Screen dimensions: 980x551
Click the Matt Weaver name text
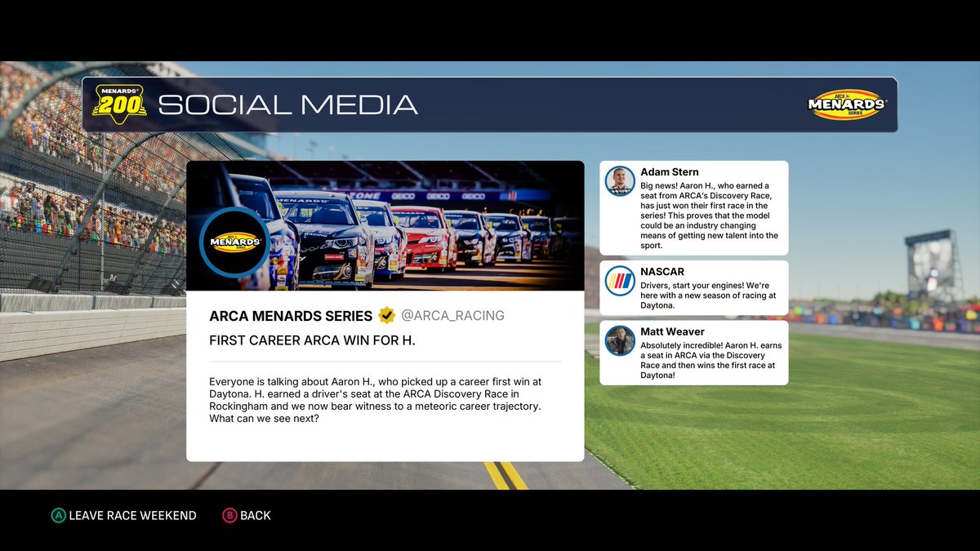tap(672, 331)
